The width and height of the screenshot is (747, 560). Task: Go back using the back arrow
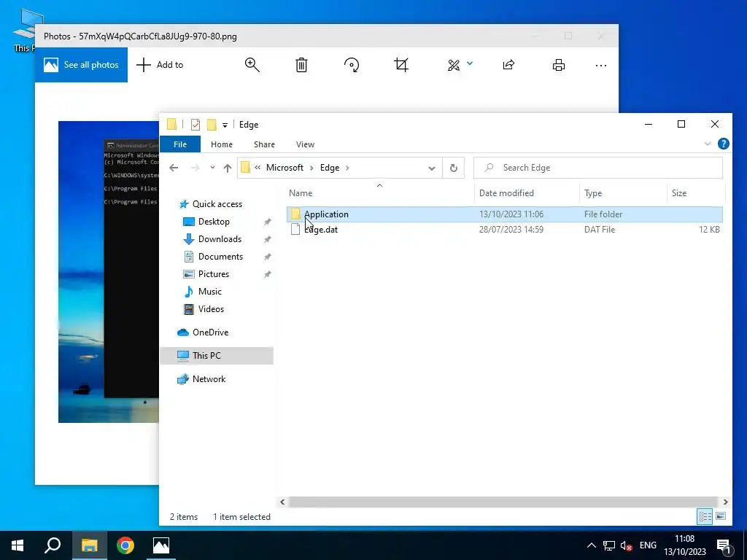174,168
